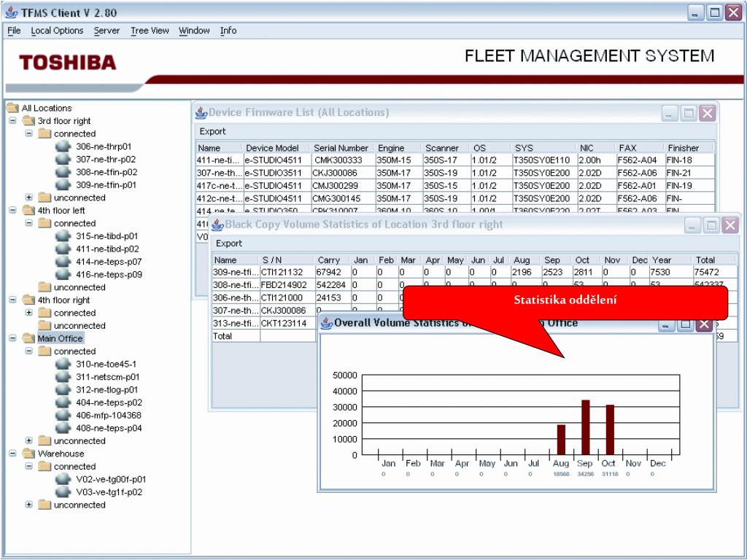Select device icon for 411-ne-tibd-p02
Viewport: 747px width, 560px height.
[63, 249]
